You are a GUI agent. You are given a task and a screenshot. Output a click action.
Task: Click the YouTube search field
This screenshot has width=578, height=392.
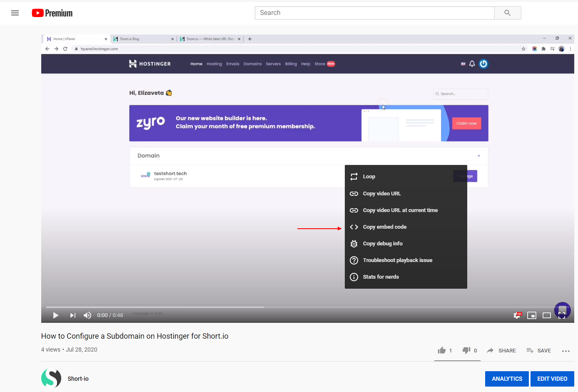tap(374, 13)
